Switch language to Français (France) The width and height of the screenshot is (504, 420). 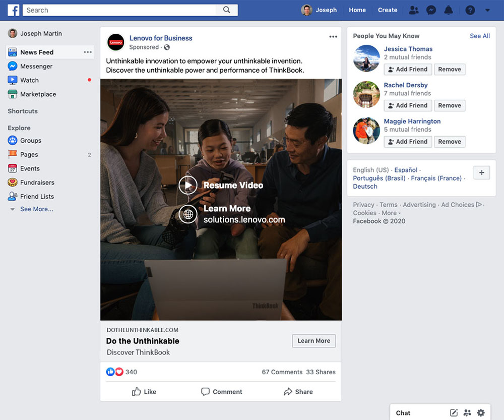(x=436, y=178)
